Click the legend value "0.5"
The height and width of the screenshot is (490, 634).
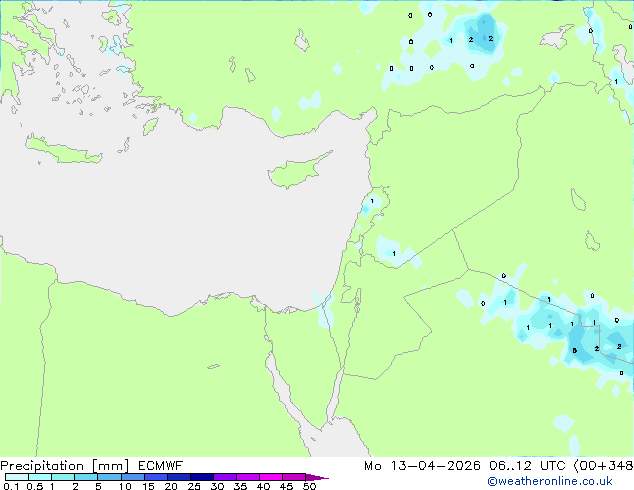pos(35,486)
